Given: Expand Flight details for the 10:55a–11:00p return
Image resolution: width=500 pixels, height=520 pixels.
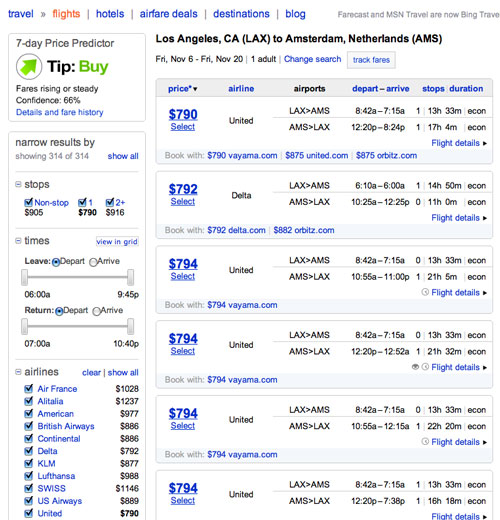Looking at the screenshot, I should click(459, 292).
